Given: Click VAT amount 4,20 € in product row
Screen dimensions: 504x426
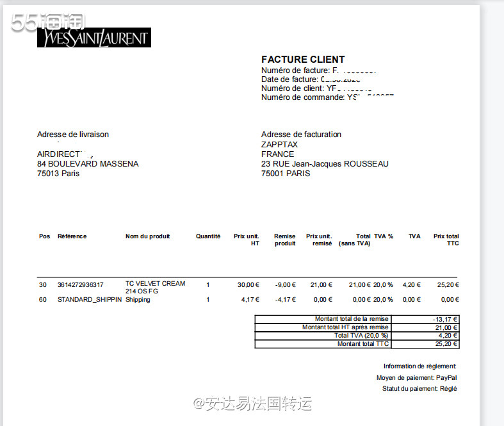Looking at the screenshot, I should coord(411,285).
